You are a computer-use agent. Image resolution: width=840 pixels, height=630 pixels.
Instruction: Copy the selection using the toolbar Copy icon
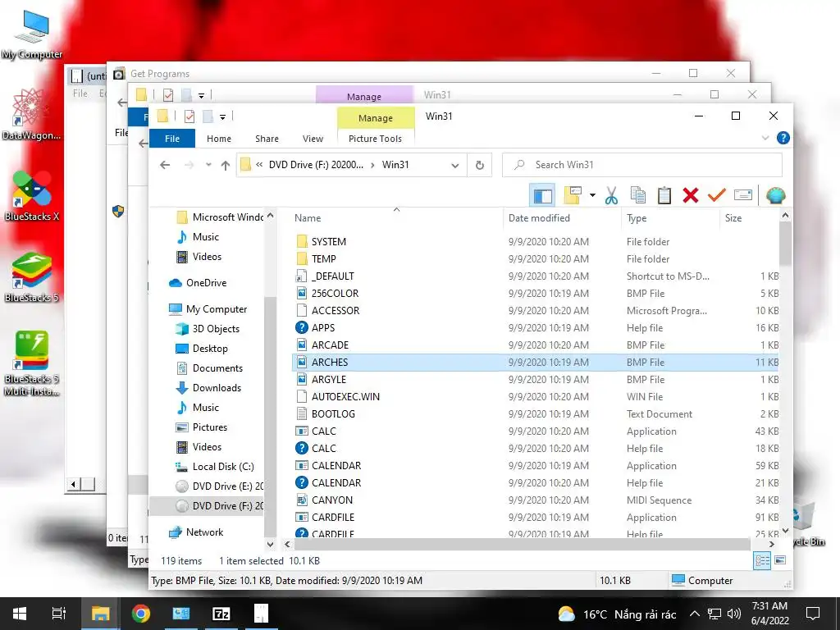coord(637,195)
